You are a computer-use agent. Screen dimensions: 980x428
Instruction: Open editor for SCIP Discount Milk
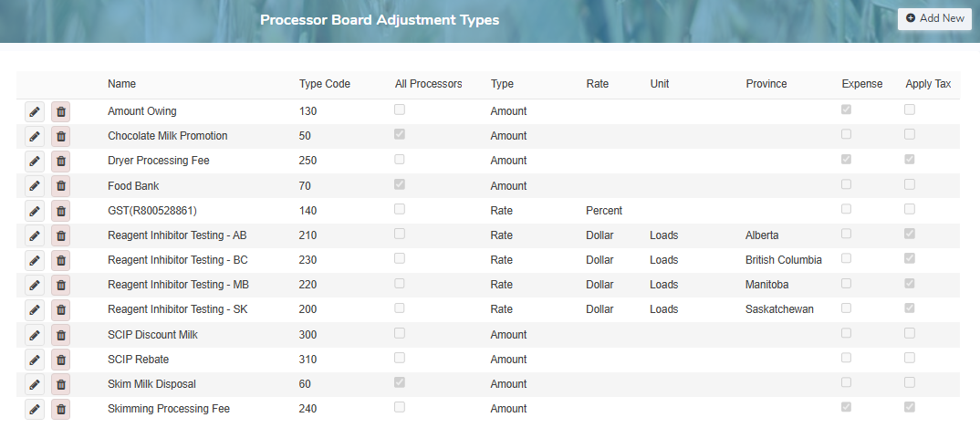34,335
